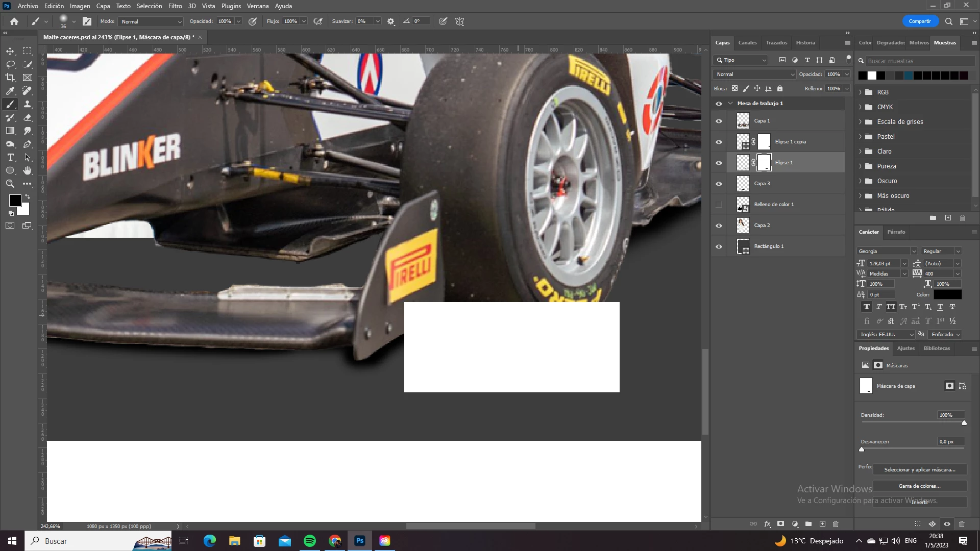This screenshot has height=551, width=980.
Task: Delete layer with trash icon
Action: tap(836, 524)
